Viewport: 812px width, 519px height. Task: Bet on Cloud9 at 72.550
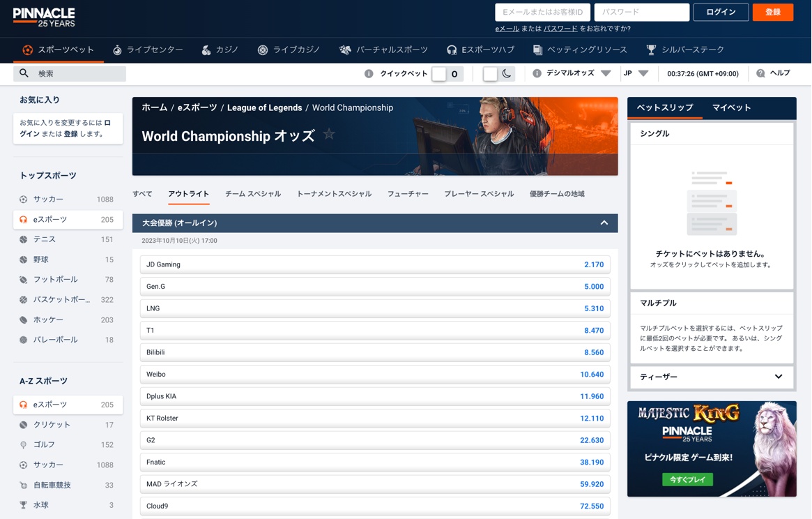(375, 506)
